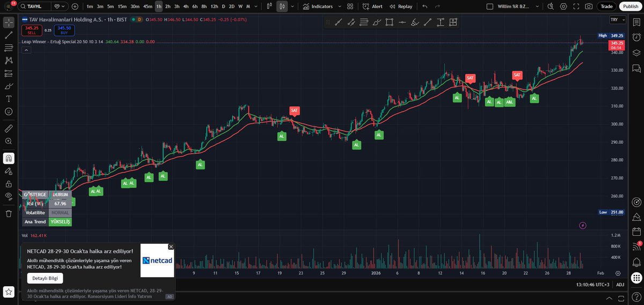Click the user profile avatar with badge 11

tap(8, 6)
